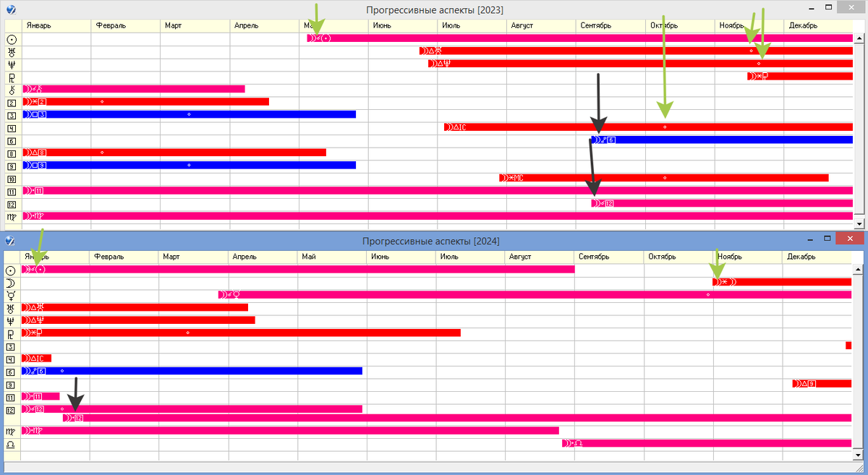Select the Moon trine IC bar in 2024
This screenshot has width=868, height=475.
[36, 358]
